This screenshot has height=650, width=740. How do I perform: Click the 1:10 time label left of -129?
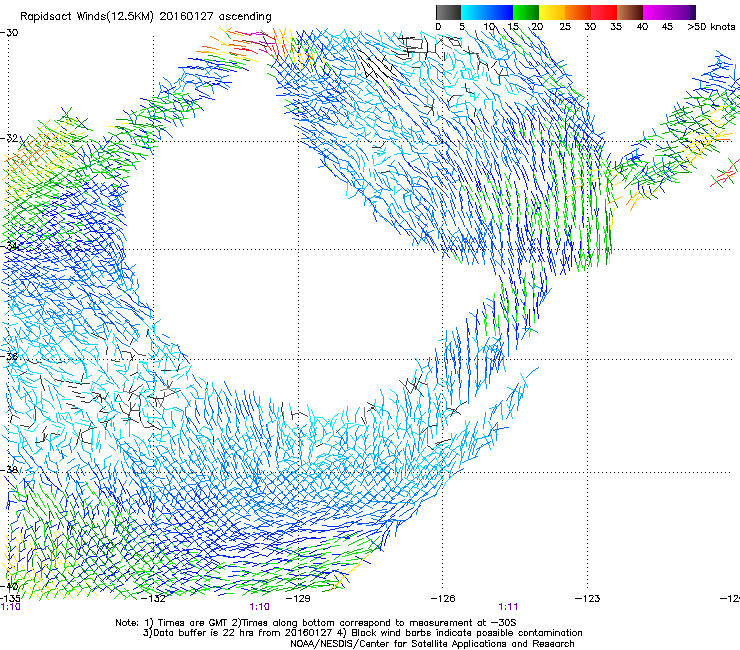point(260,607)
